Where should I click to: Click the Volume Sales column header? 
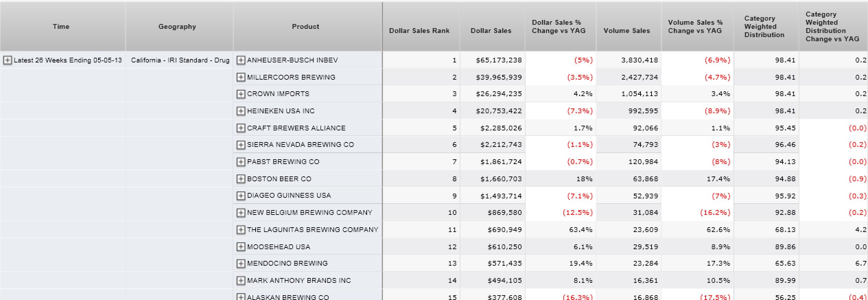(x=629, y=27)
